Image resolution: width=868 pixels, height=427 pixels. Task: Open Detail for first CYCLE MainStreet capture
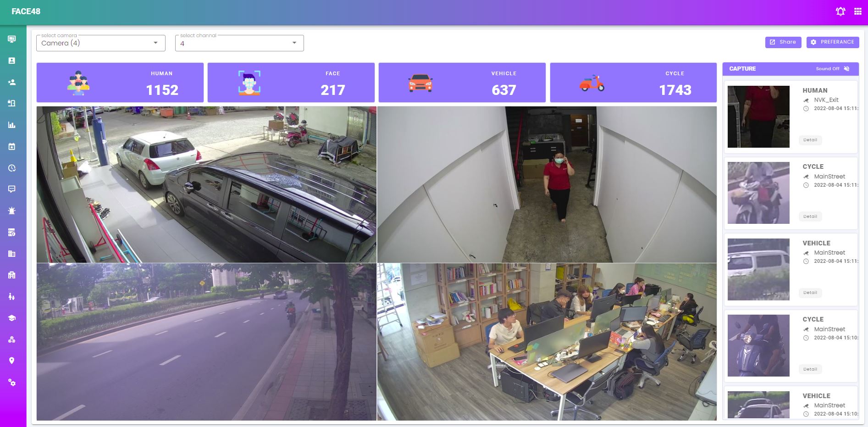click(x=810, y=216)
